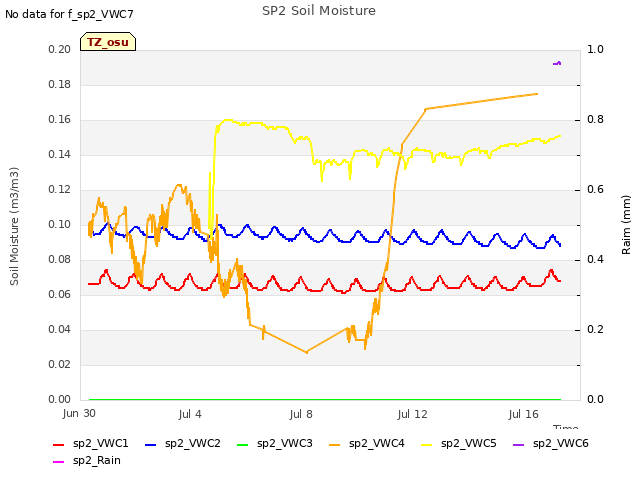The height and width of the screenshot is (480, 640).
Task: Click the sp2_VWC6 legend label
Action: [x=560, y=443]
